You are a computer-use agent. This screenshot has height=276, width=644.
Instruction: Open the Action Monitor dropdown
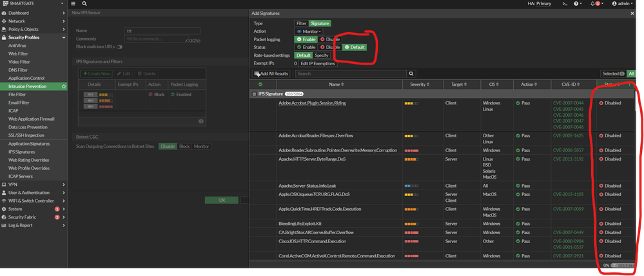tap(309, 31)
